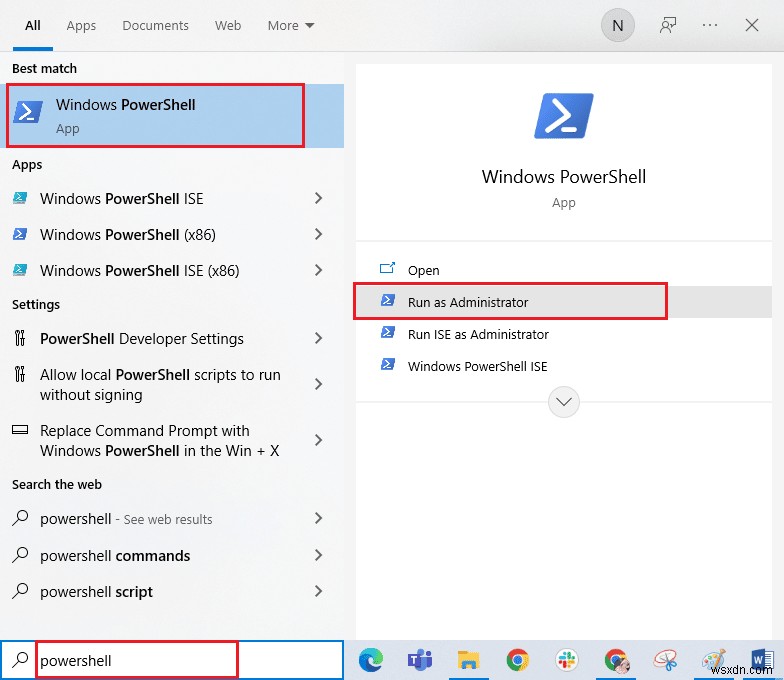
Task: Click the Windows PowerShell (x86) app icon
Action: [x=20, y=234]
